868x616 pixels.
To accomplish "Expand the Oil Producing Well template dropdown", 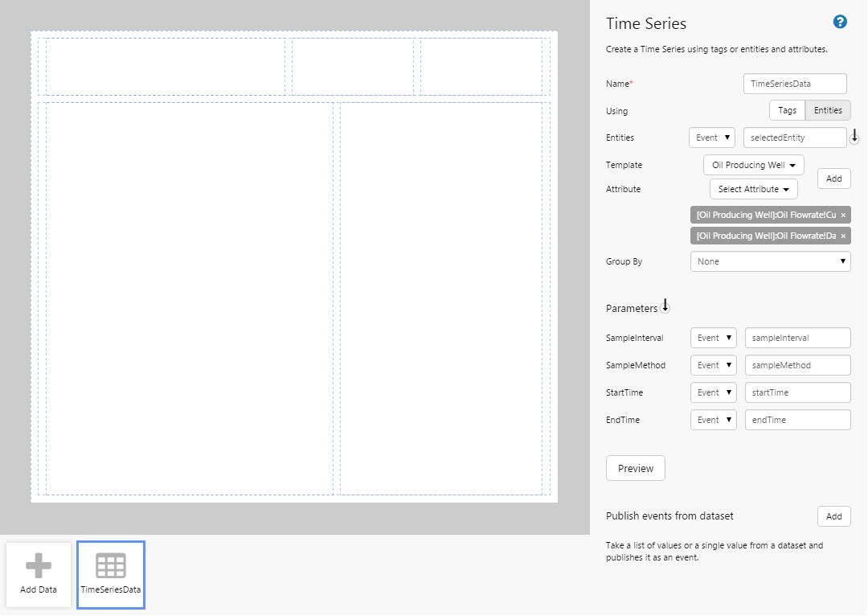I will [753, 165].
